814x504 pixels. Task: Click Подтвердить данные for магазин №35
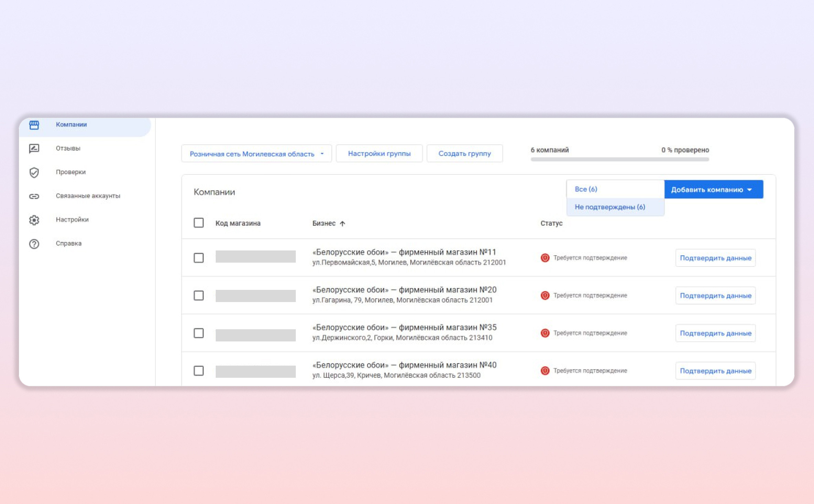click(x=715, y=333)
